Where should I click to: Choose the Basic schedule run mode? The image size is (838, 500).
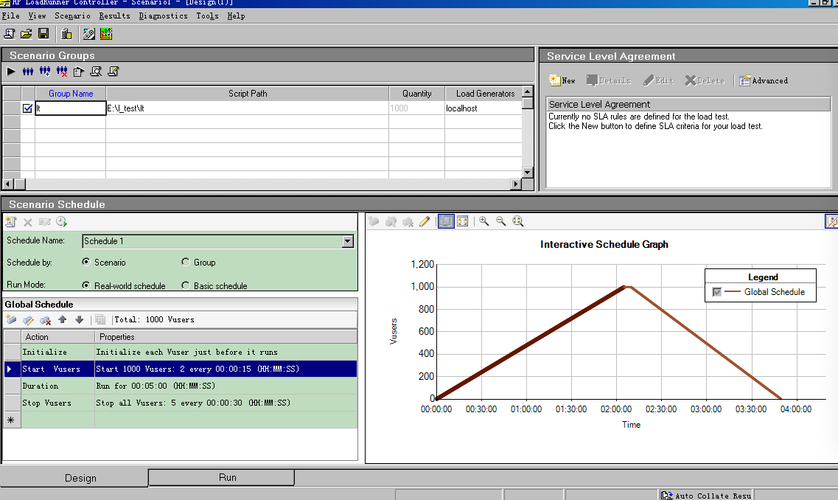pyautogui.click(x=185, y=286)
